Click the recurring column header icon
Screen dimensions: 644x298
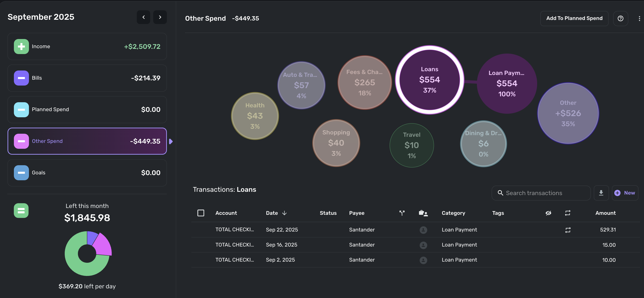[x=568, y=213]
